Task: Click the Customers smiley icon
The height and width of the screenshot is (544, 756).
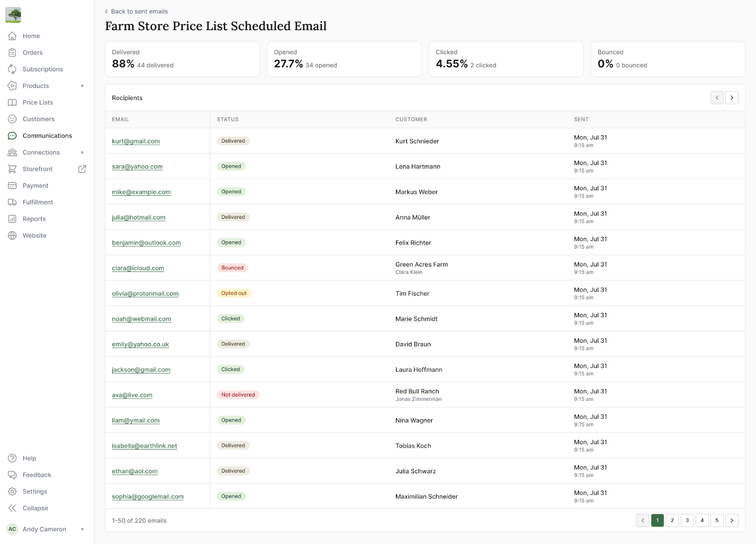Action: point(12,119)
